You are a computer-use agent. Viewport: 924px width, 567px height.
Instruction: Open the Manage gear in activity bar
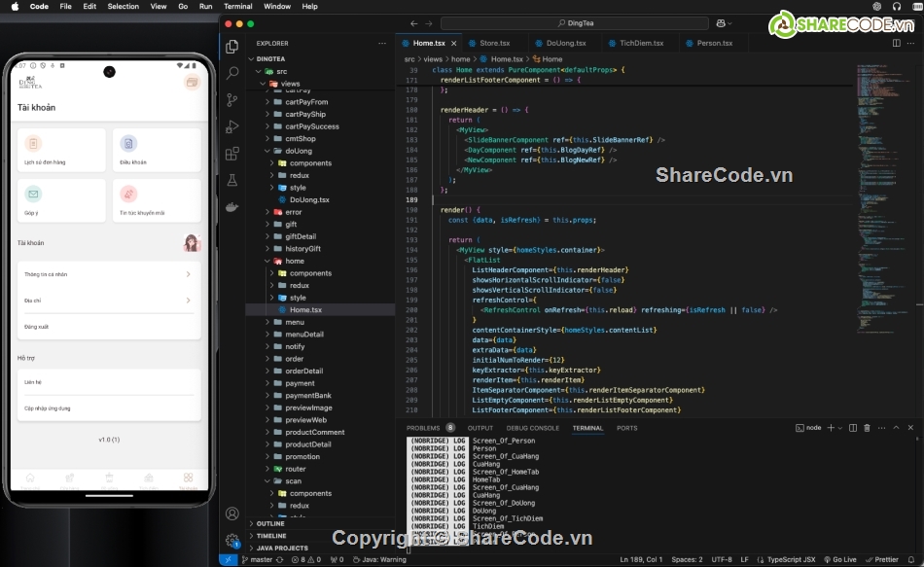pos(232,541)
